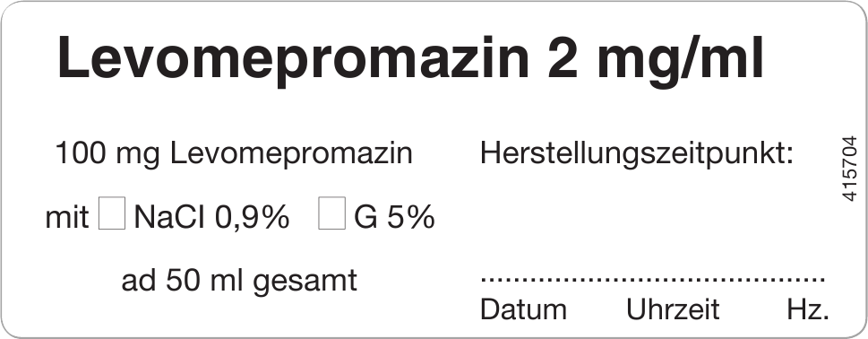Click the NaCl 0,9% label text
The width and height of the screenshot is (868, 339).
click(x=211, y=217)
